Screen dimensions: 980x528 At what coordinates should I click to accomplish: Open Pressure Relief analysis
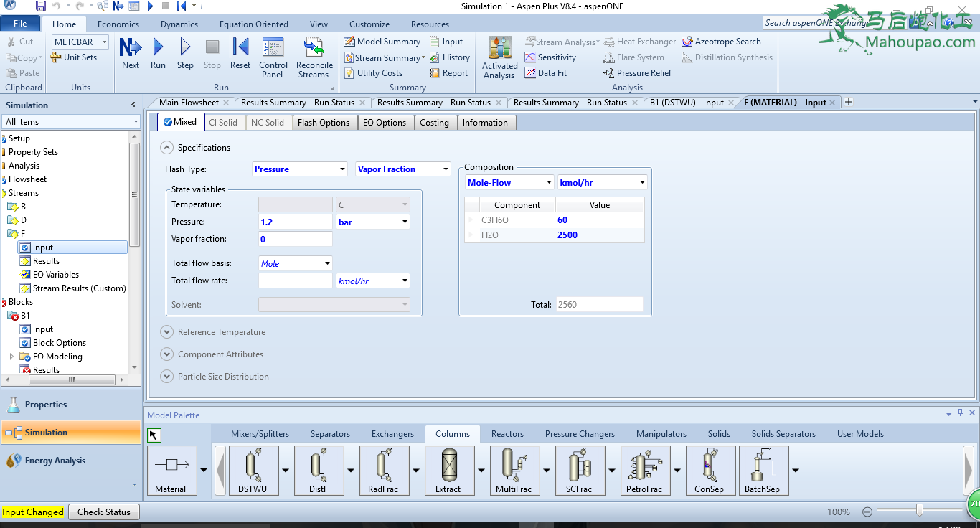pos(638,73)
